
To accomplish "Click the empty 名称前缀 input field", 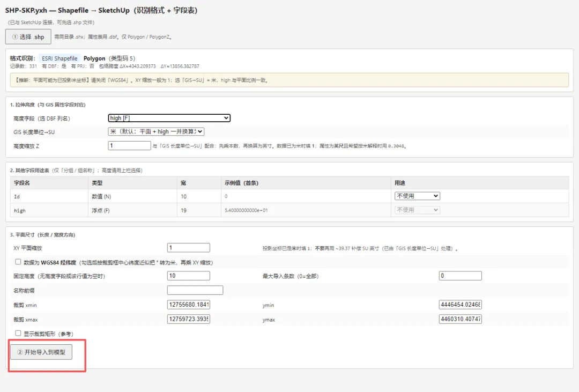I will 195,290.
